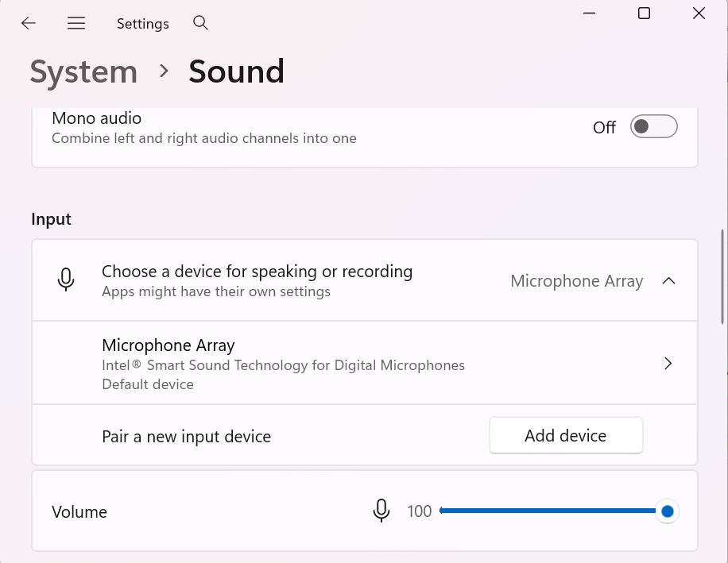Click the microphone icon beside Volume slider
Viewport: 728px width, 563px height.
point(381,511)
